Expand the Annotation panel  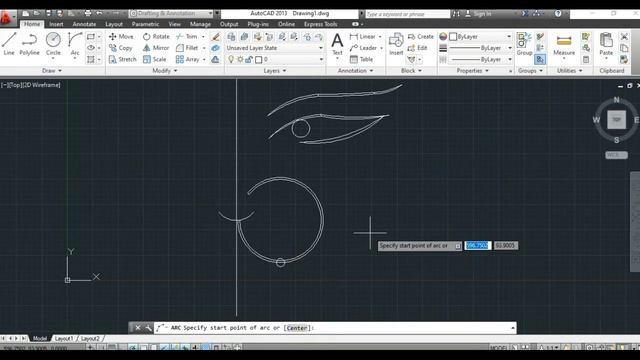[355, 71]
